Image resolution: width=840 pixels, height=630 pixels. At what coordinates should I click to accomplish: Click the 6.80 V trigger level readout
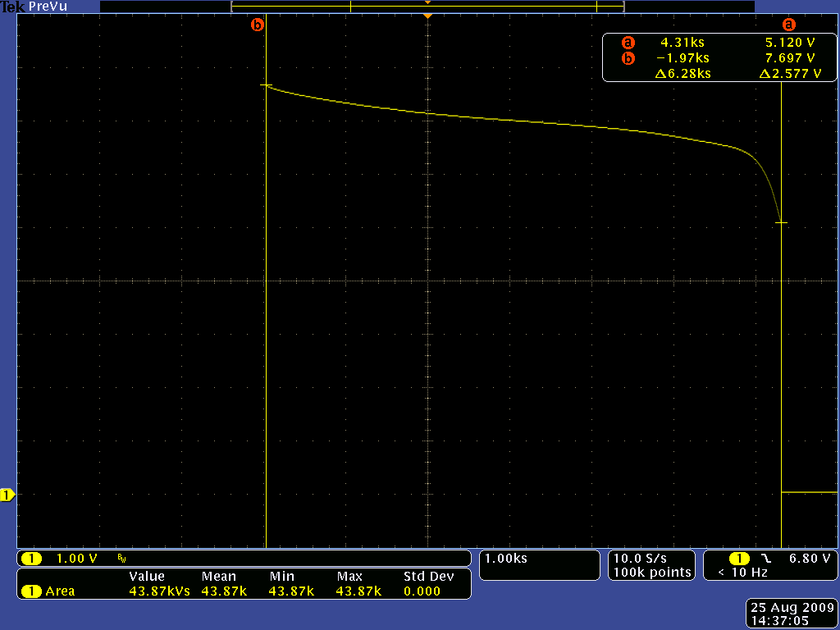point(810,559)
